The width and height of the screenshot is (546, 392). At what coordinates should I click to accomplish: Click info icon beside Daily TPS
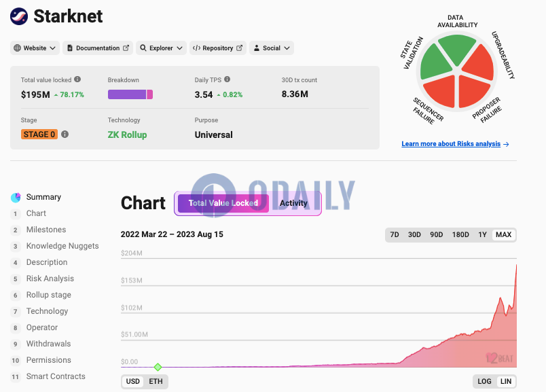(227, 79)
